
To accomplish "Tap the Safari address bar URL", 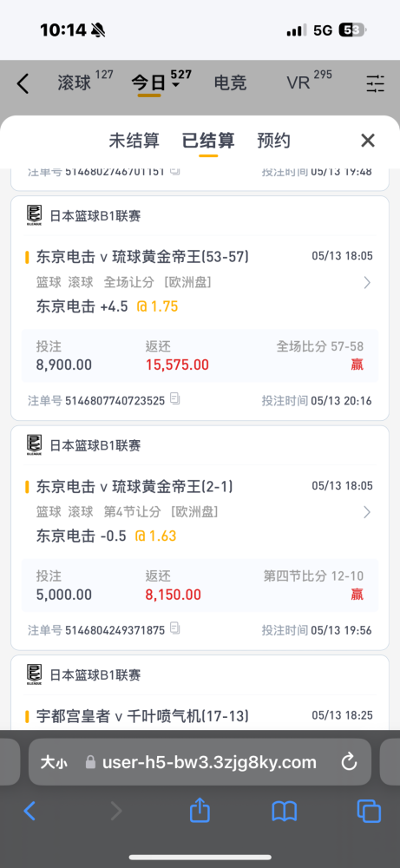I will pos(209,762).
